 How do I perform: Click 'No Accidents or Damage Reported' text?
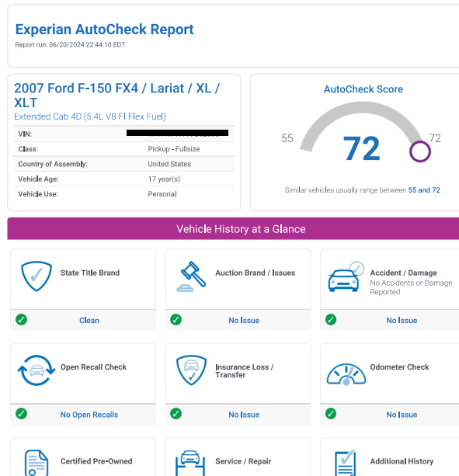411,287
